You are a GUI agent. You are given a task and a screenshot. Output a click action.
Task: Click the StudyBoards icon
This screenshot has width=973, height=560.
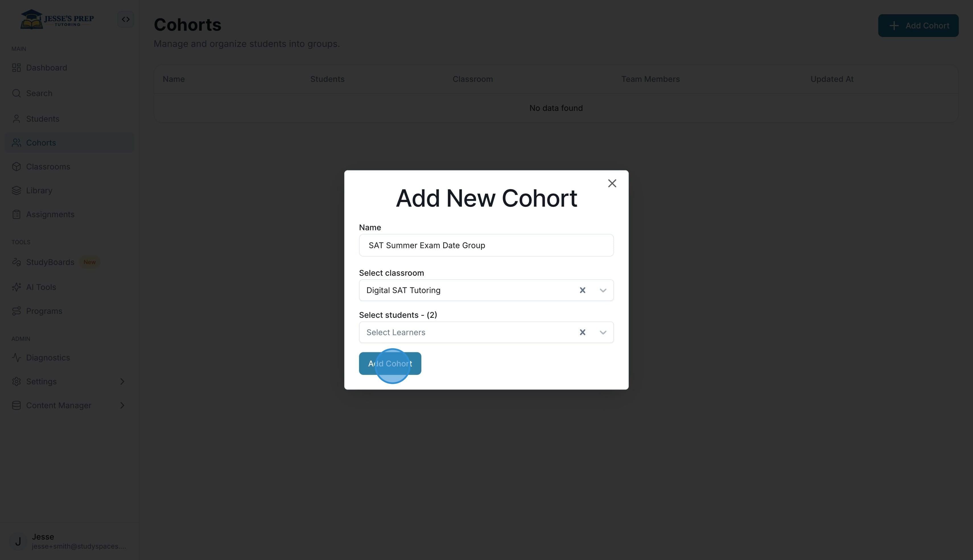(16, 262)
